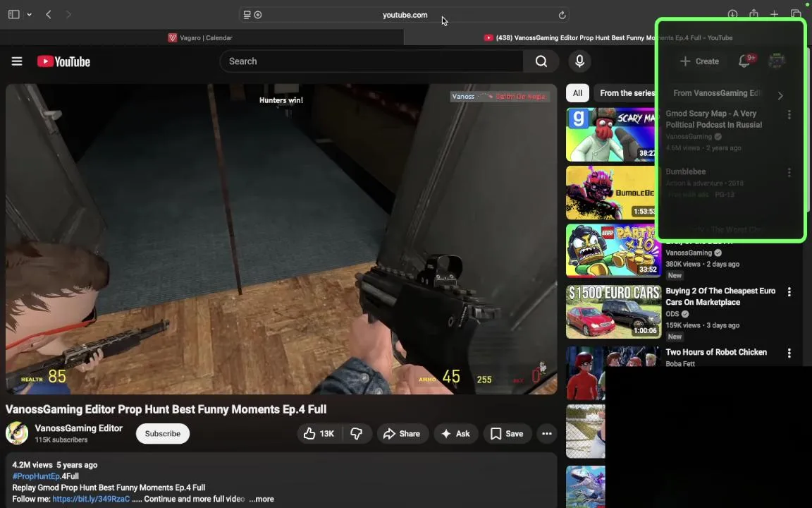The image size is (812, 508).
Task: Open ODS channel name
Action: click(x=672, y=314)
